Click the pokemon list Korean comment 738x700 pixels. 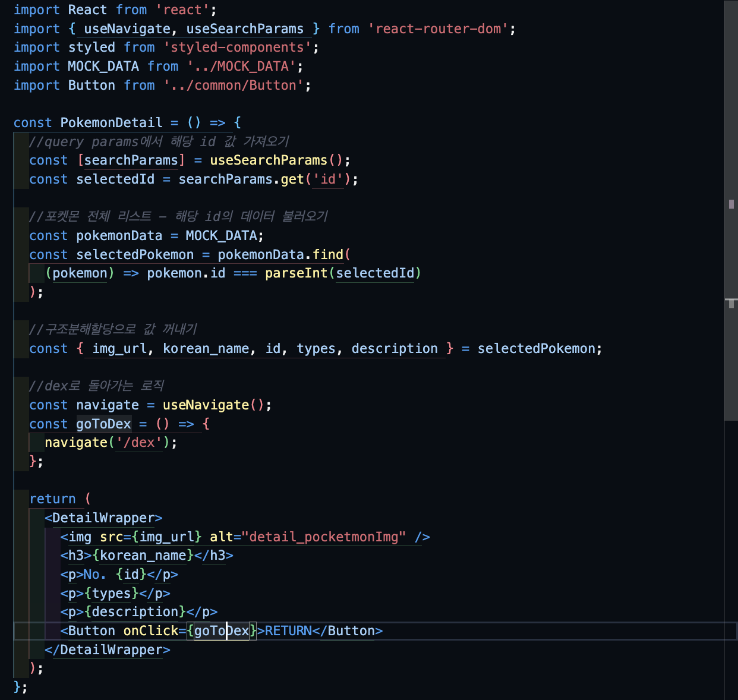coord(178,217)
